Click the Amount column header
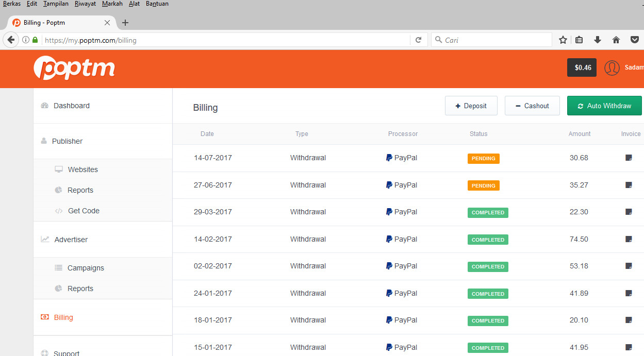The image size is (644, 356). (580, 133)
